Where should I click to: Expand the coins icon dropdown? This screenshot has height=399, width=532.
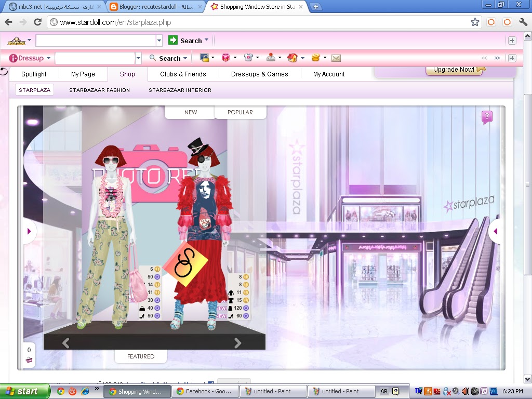(325, 57)
